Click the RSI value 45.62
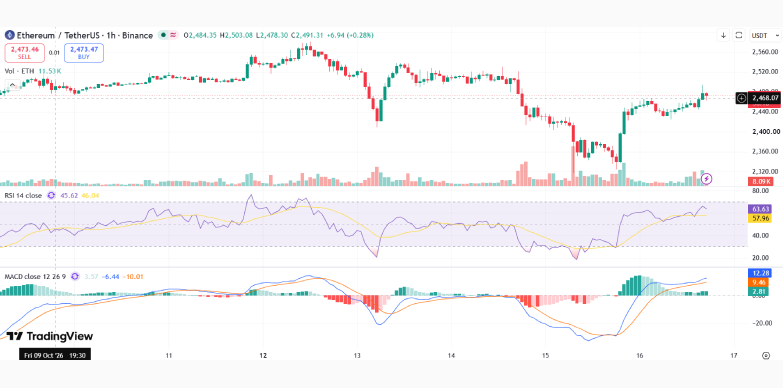The image size is (783, 388). [x=68, y=196]
